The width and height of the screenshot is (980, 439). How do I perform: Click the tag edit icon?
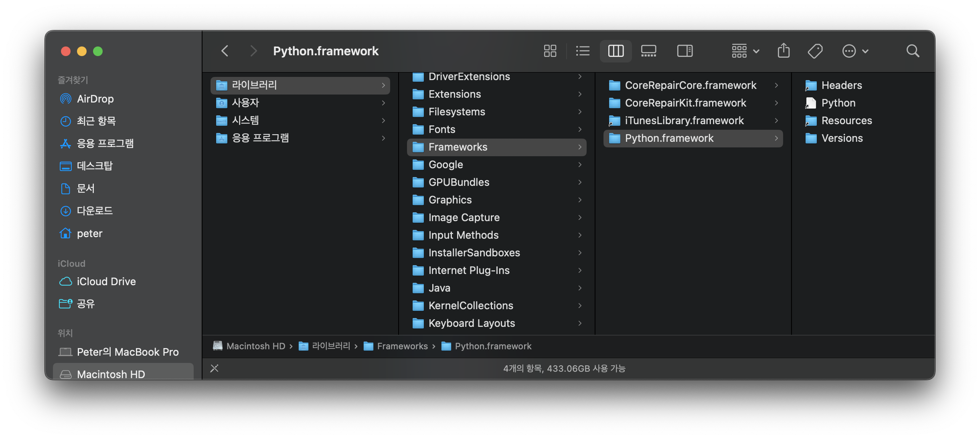point(815,51)
